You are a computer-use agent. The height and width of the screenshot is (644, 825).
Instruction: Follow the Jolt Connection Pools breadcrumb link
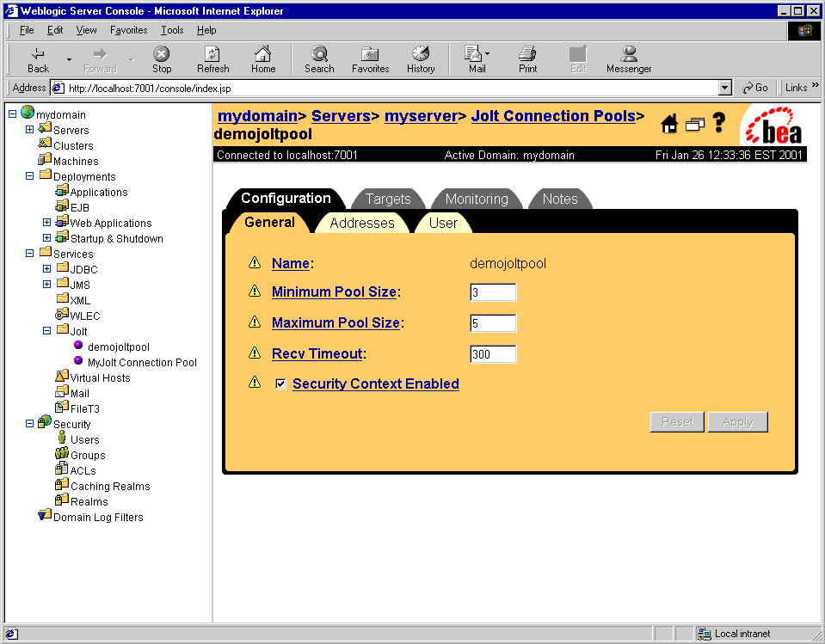(x=553, y=115)
